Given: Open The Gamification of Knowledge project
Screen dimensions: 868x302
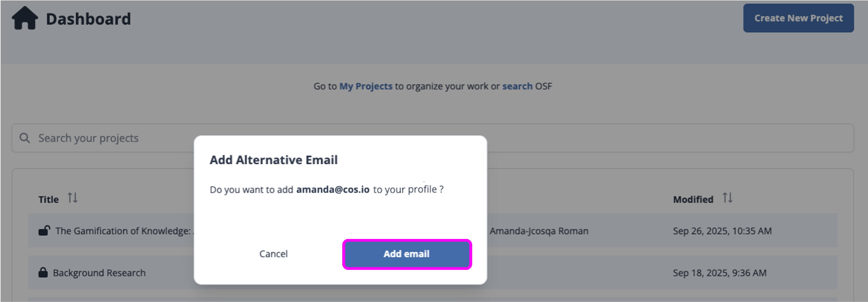Looking at the screenshot, I should click(x=123, y=231).
